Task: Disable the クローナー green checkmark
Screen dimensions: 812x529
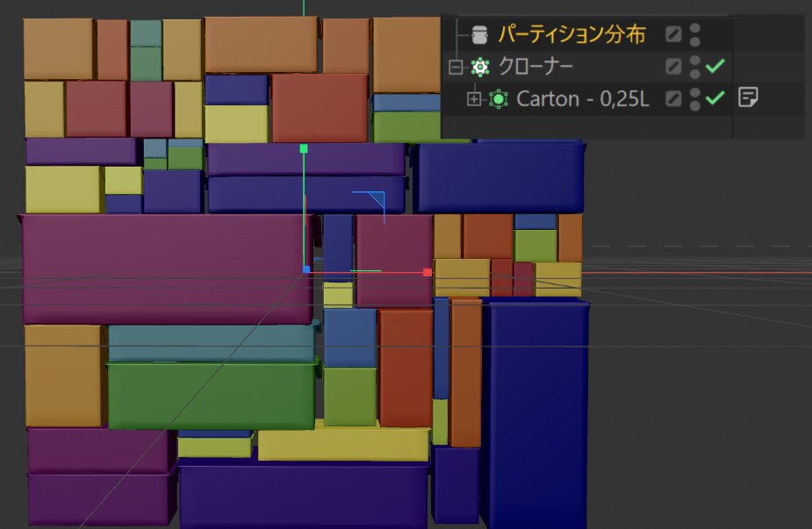Action: pos(715,66)
